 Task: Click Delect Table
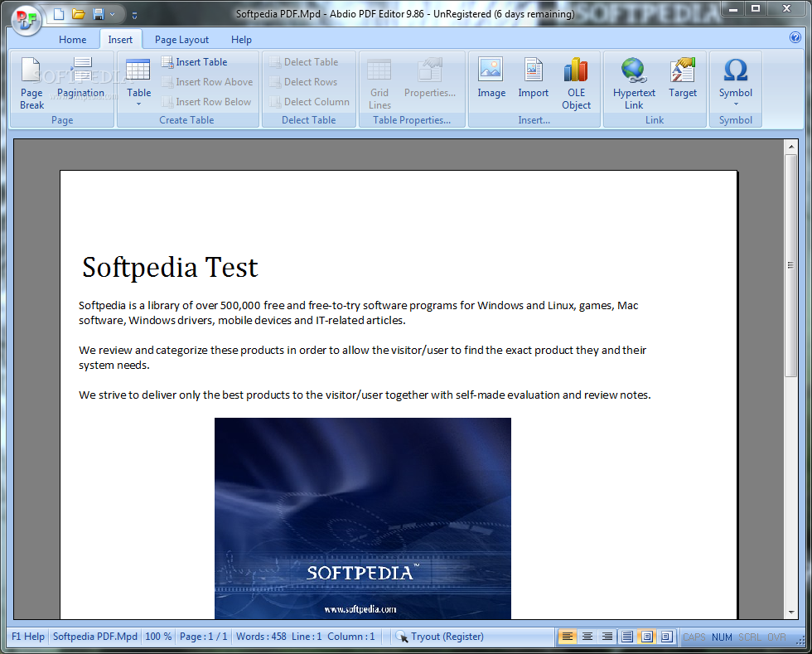pyautogui.click(x=303, y=62)
